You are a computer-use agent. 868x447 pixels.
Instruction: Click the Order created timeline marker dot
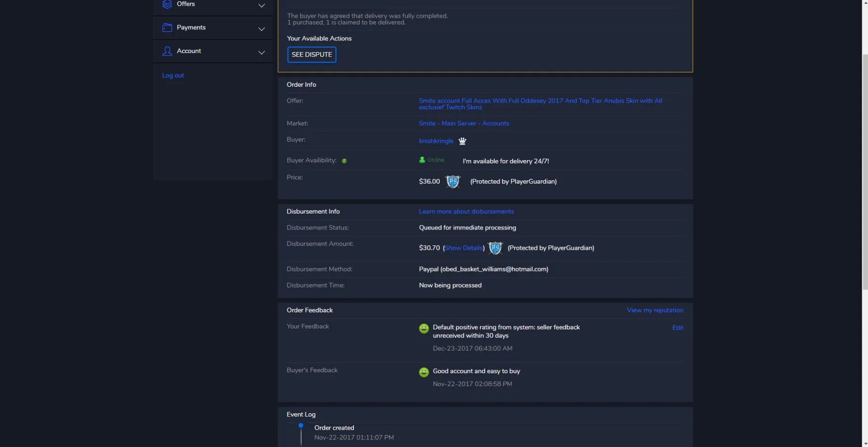[301, 425]
